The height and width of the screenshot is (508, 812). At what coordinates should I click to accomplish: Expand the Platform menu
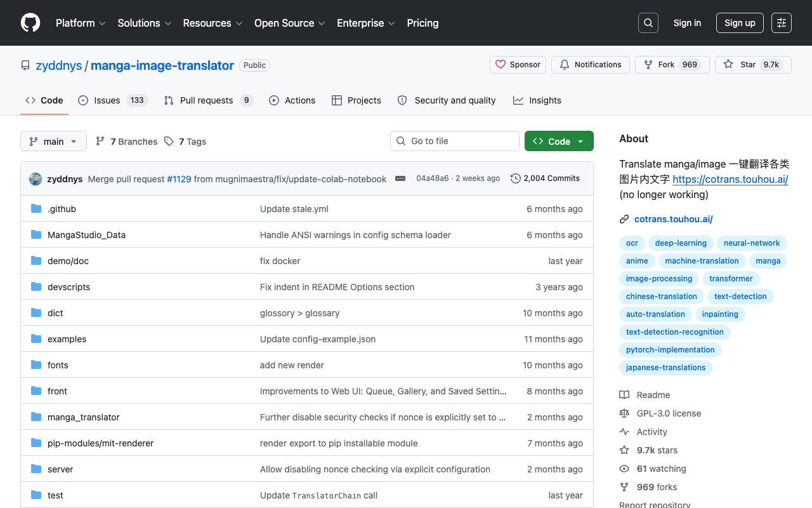pos(81,23)
